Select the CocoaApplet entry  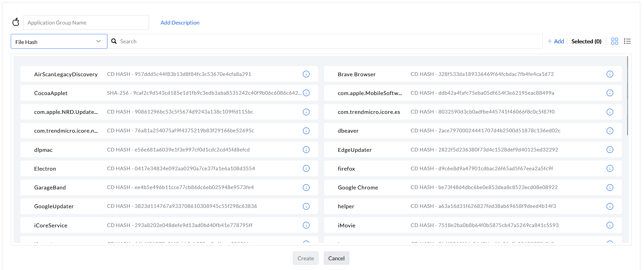[169, 93]
